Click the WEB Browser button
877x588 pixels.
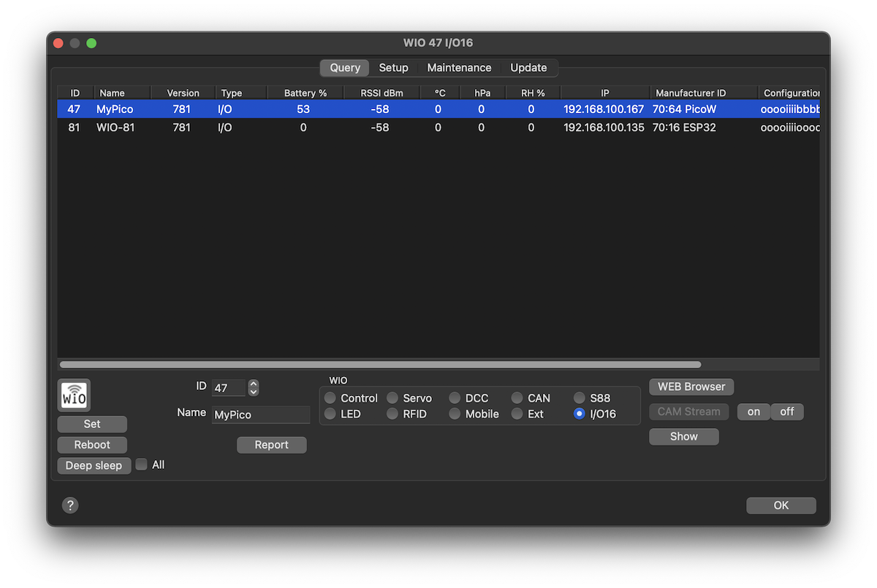[x=691, y=386]
